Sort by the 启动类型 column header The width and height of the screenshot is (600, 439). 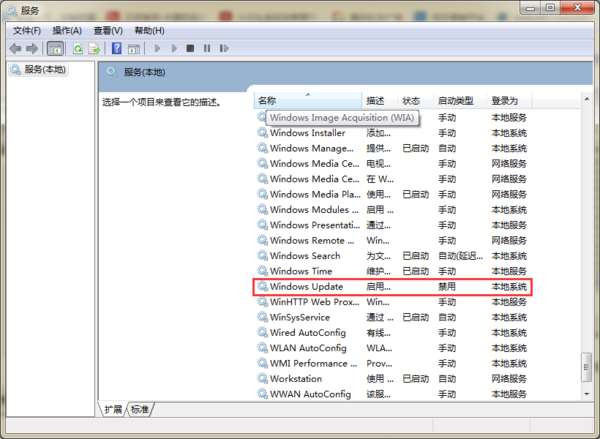(460, 101)
